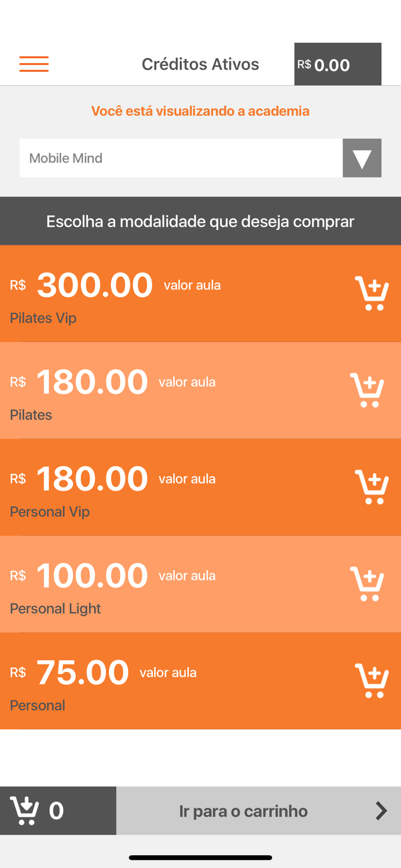Add Personal Light to the cart
The image size is (401, 868).
click(x=369, y=583)
